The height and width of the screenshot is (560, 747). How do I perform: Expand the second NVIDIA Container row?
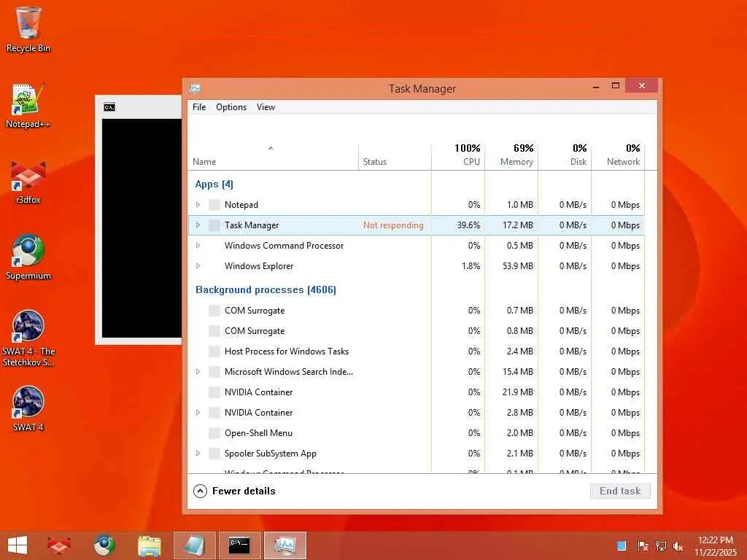(198, 413)
